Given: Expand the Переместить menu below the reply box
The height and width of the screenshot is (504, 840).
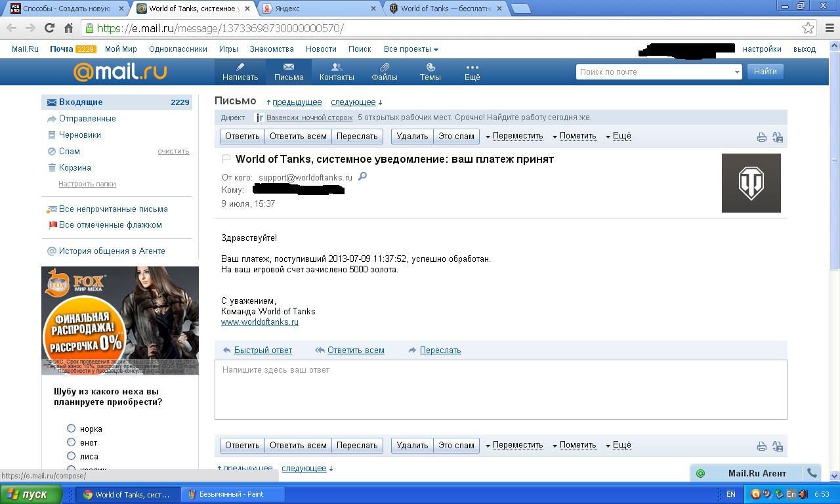Looking at the screenshot, I should click(x=514, y=445).
